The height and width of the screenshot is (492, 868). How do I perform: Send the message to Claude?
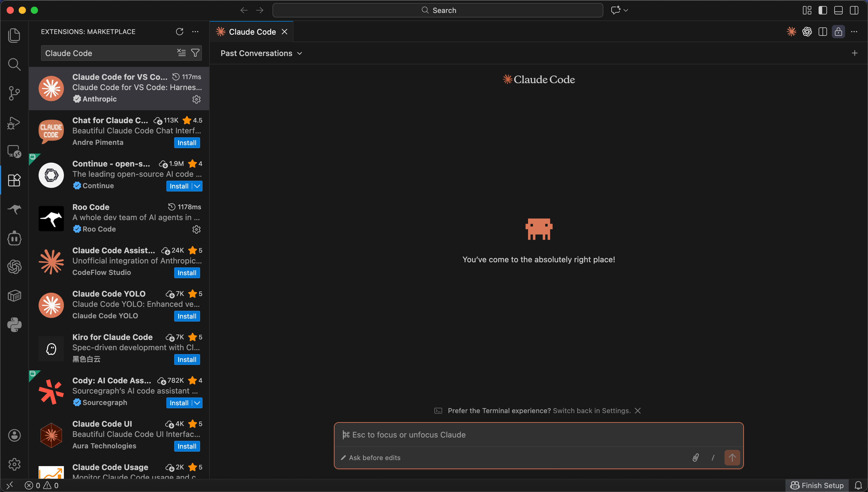point(732,458)
